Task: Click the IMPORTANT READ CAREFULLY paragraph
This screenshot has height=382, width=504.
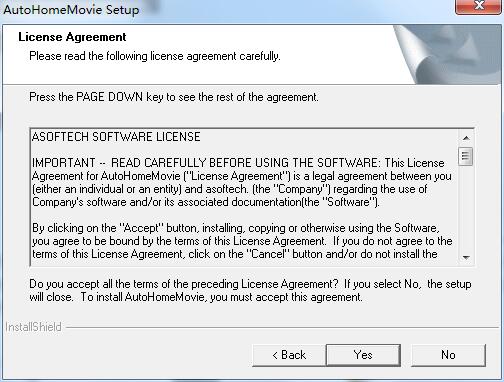Action: pyautogui.click(x=242, y=182)
